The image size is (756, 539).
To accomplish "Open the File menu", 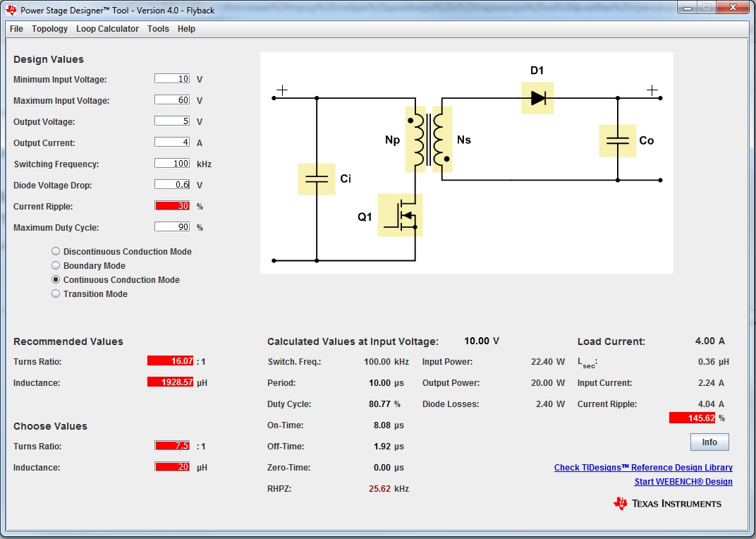I will click(x=16, y=28).
